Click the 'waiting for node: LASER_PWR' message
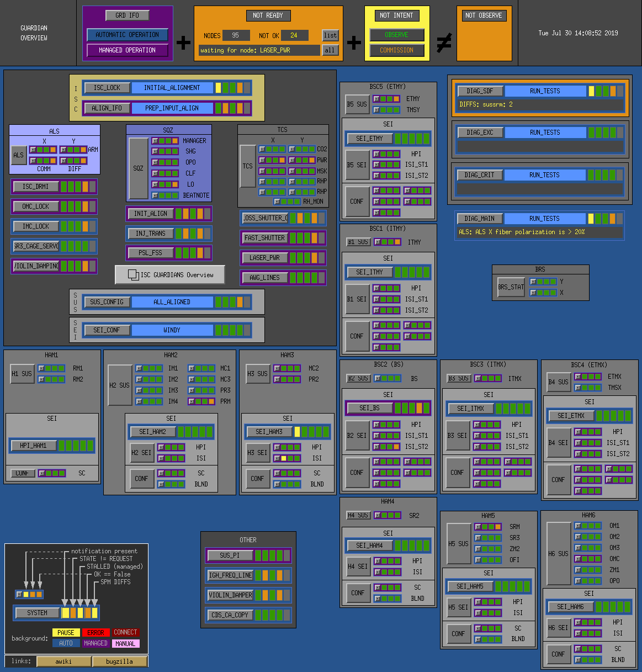Screen dimensions: 642x672 coord(259,50)
